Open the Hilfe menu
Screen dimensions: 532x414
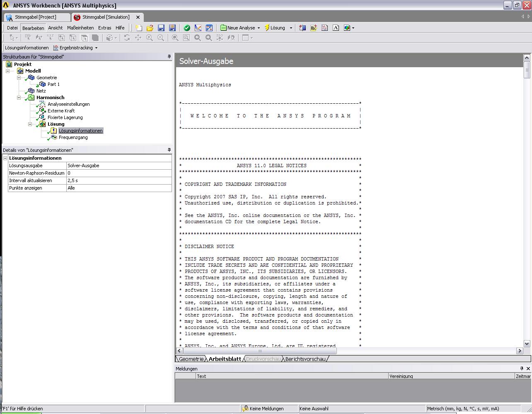click(120, 28)
